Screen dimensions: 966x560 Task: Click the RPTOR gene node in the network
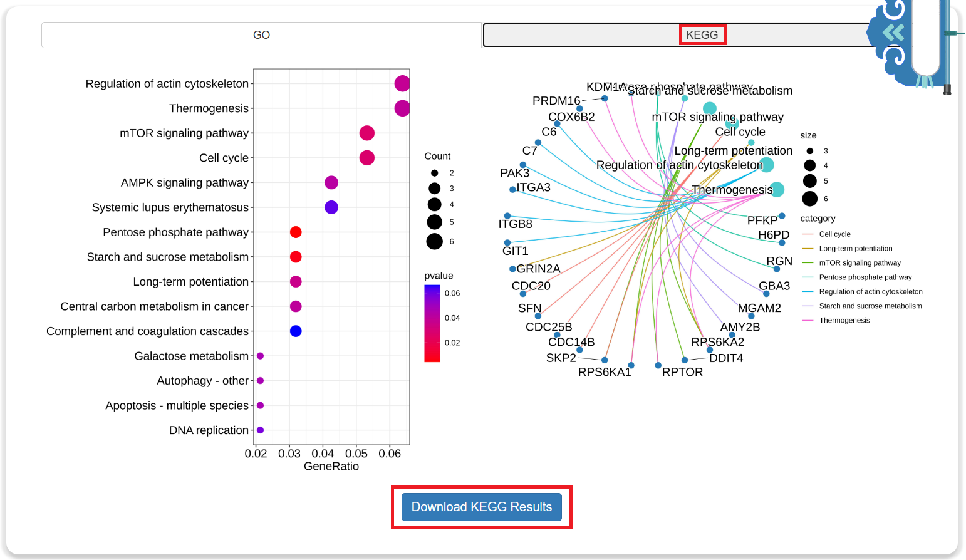[658, 365]
